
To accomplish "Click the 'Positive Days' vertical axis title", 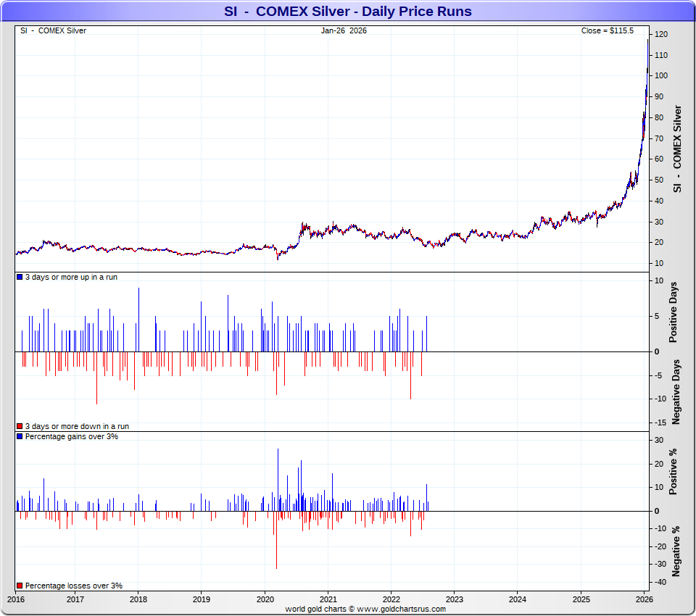I will coord(674,315).
